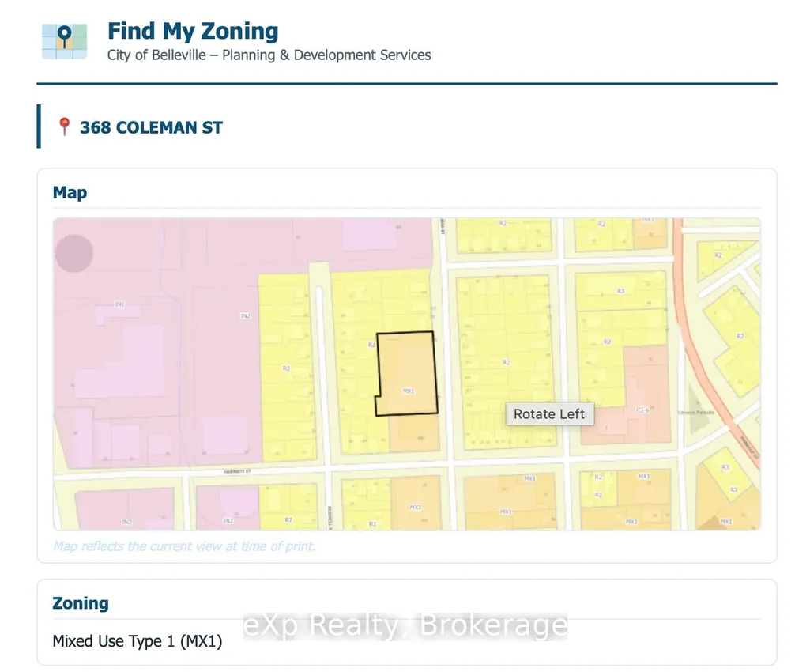Click the R3 zone label near top right
Image resolution: width=810 pixels, height=672 pixels.
pos(621,291)
